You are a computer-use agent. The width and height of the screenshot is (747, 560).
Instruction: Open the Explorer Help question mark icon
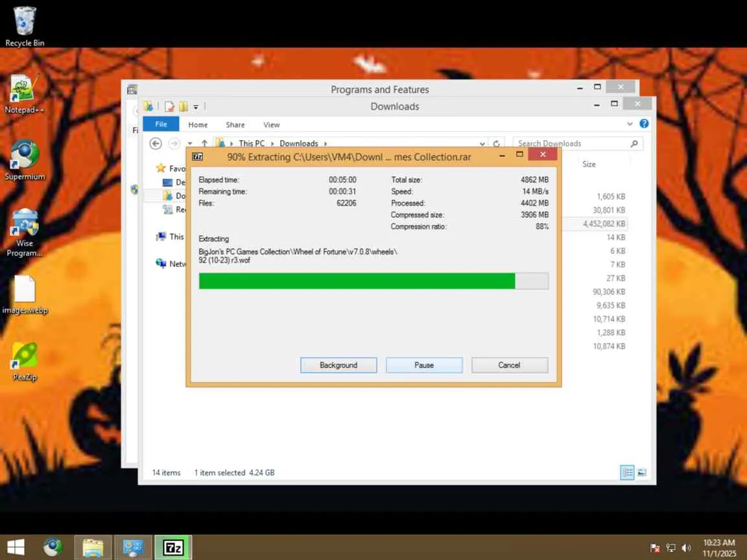(x=644, y=124)
